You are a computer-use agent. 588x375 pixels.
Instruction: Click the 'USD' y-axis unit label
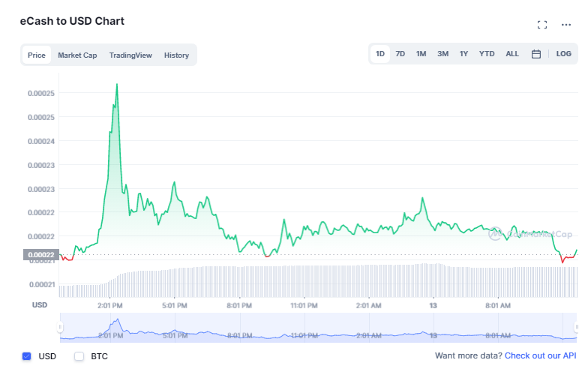click(x=39, y=304)
